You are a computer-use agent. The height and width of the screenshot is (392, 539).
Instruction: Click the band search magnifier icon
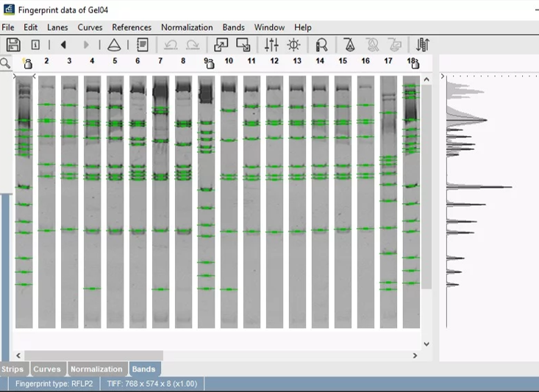(x=322, y=45)
